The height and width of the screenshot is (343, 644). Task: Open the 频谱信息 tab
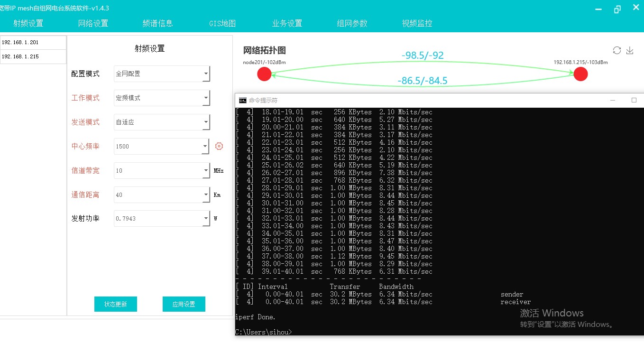point(157,23)
